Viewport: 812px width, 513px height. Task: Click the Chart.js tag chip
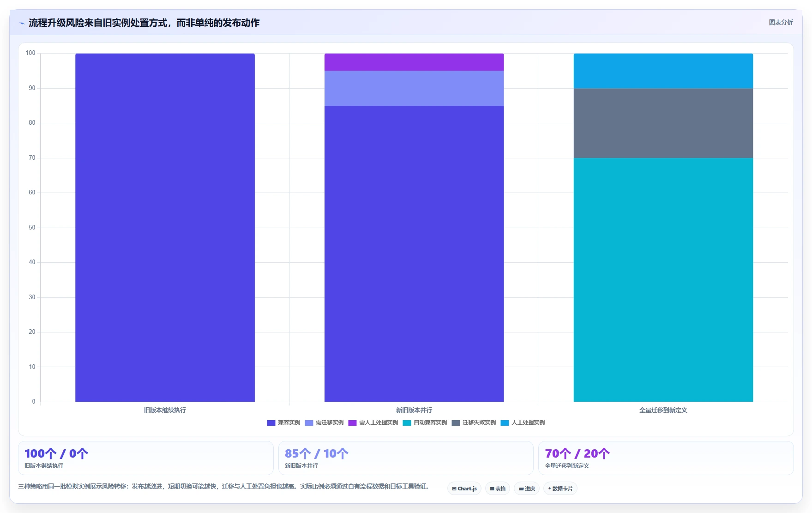[x=464, y=489]
